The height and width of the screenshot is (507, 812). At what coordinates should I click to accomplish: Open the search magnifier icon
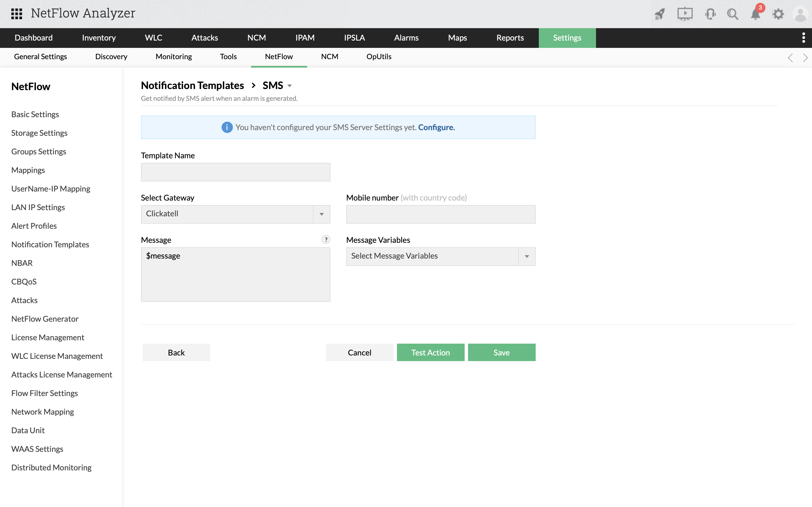732,14
